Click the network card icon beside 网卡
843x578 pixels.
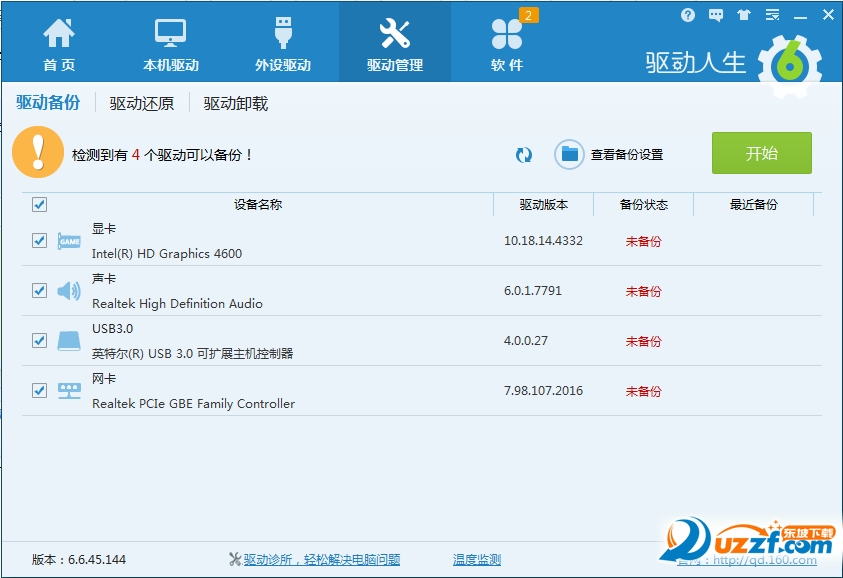(x=68, y=390)
